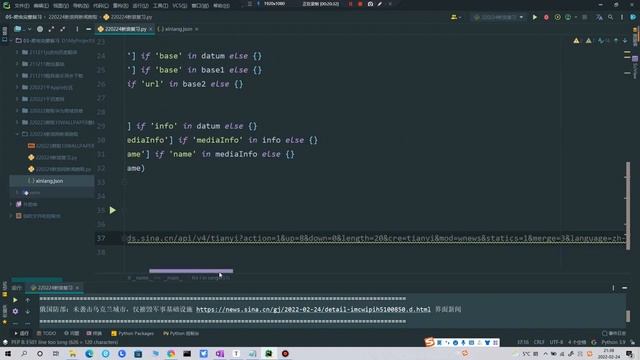Expand first folder in project tree
640x360 pixels.
coord(18,52)
